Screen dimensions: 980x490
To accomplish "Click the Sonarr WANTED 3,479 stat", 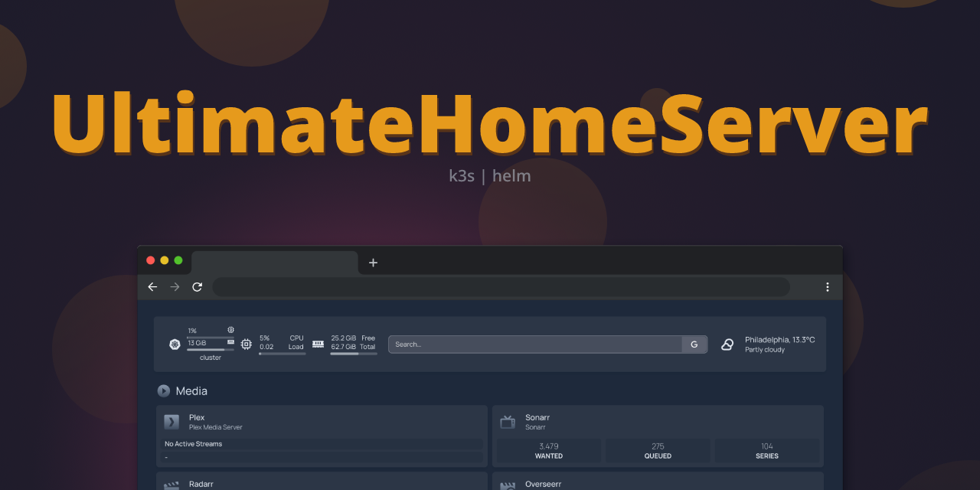I will pyautogui.click(x=549, y=451).
